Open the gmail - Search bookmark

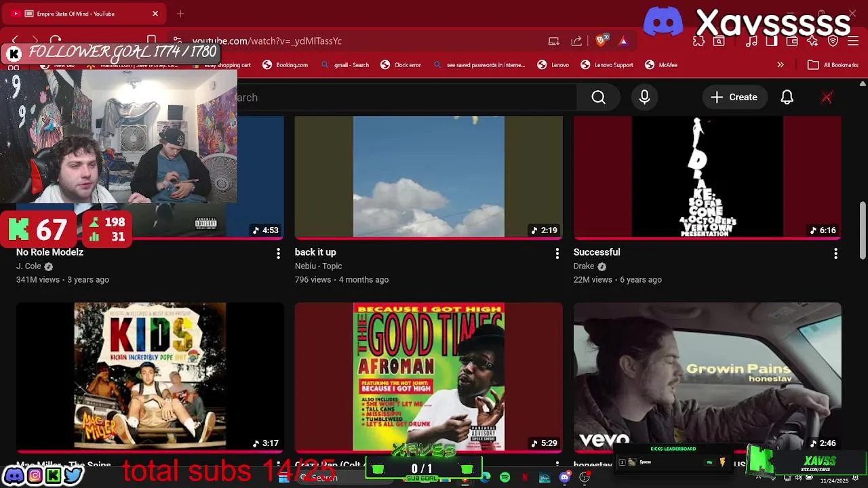344,65
